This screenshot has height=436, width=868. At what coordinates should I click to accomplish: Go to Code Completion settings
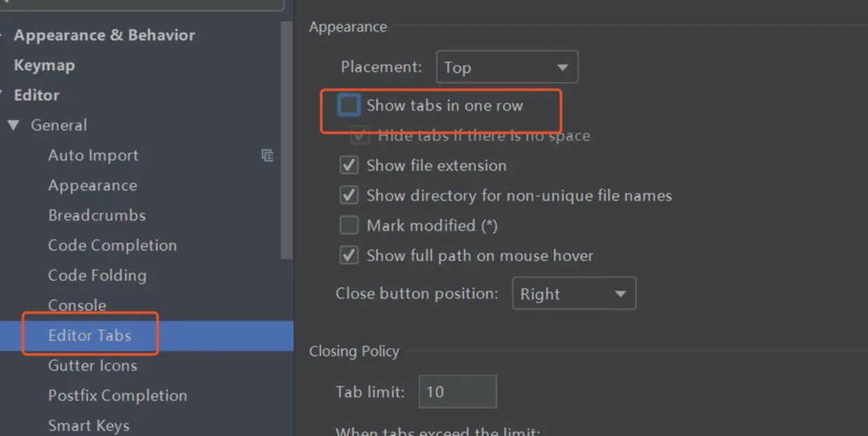[112, 246]
